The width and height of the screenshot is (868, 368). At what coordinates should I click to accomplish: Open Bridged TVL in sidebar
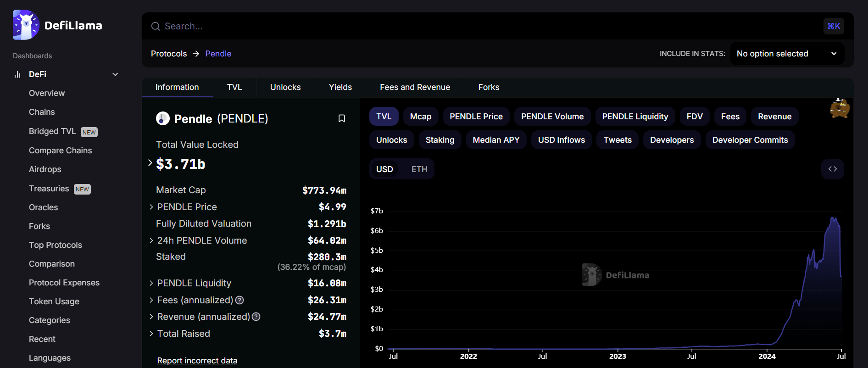(x=52, y=131)
